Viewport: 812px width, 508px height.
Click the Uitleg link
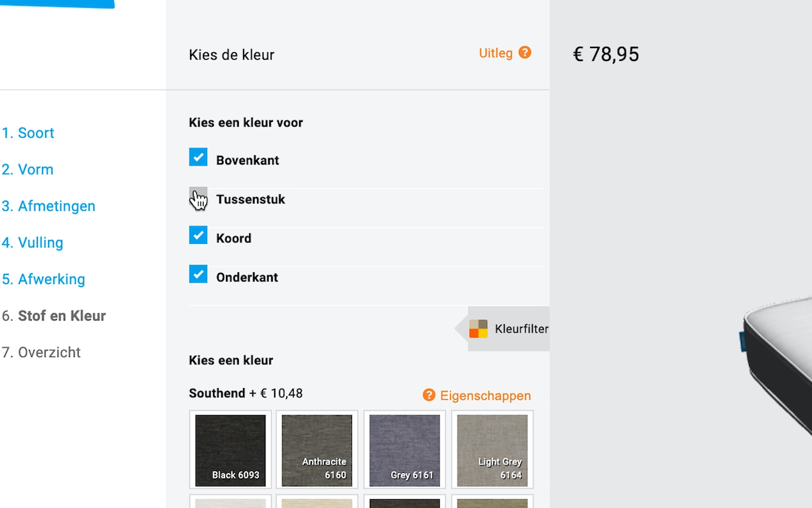(x=496, y=53)
